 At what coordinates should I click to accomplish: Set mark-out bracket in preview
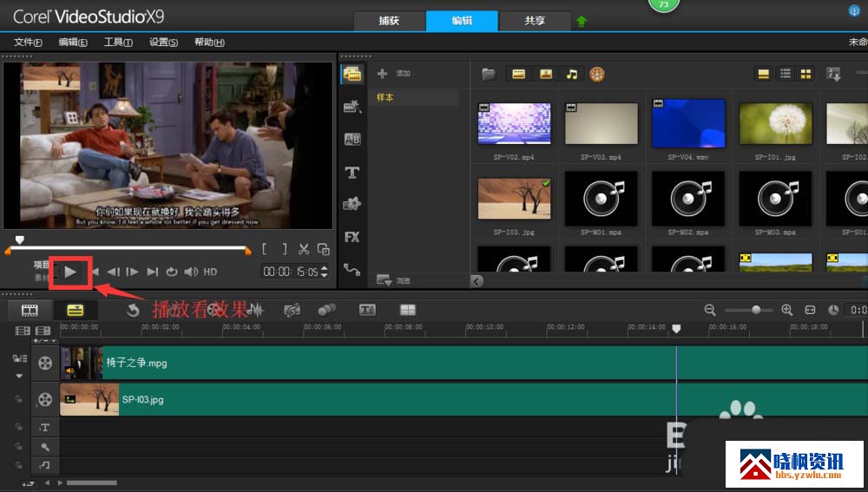[x=285, y=249]
